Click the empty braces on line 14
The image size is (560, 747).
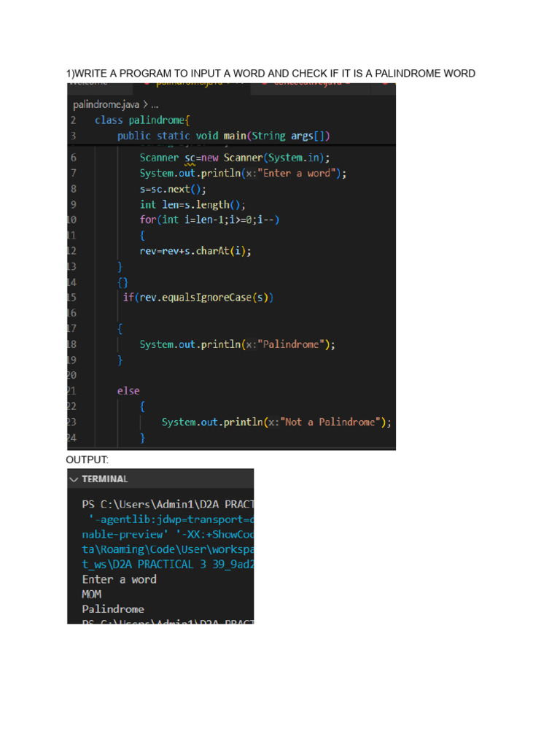pos(122,282)
